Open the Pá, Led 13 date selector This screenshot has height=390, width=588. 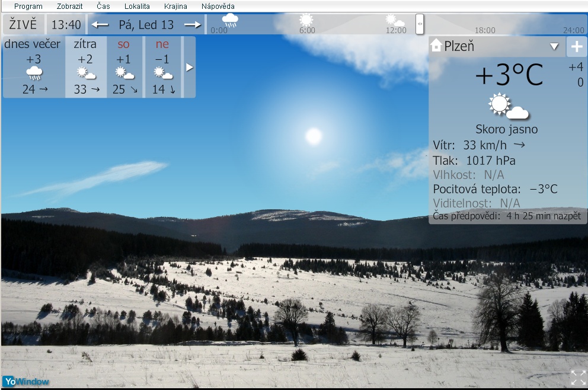(x=146, y=25)
